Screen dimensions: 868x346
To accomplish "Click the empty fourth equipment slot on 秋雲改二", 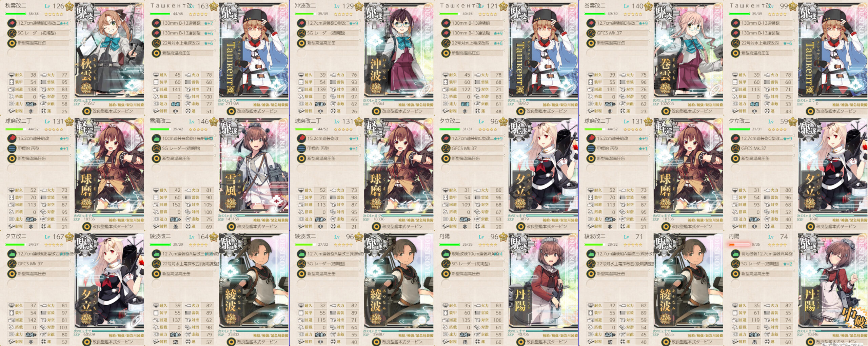I will tap(12, 53).
